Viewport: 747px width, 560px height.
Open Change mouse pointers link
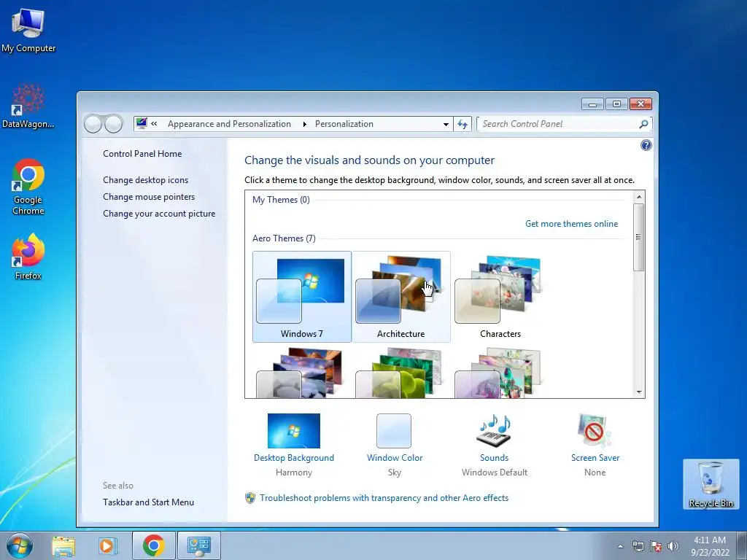pos(149,197)
